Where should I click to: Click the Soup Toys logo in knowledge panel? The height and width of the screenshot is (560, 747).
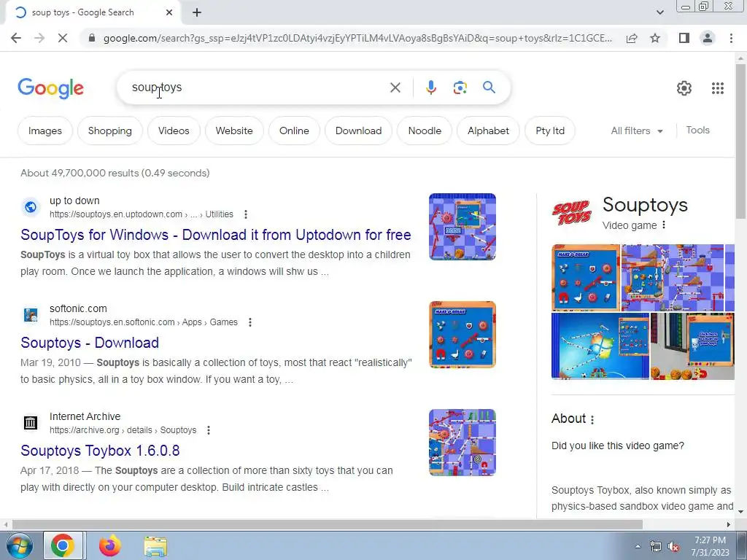coord(572,212)
